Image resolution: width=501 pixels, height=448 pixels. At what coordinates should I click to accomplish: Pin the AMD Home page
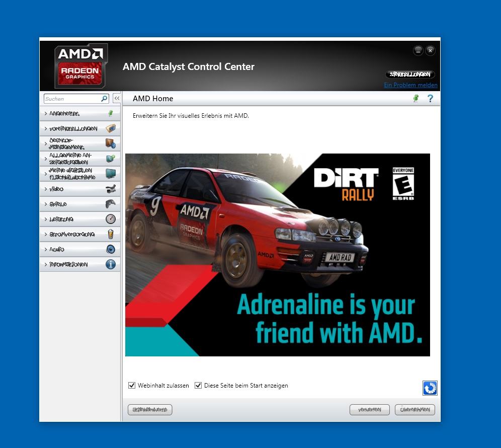pyautogui.click(x=415, y=98)
